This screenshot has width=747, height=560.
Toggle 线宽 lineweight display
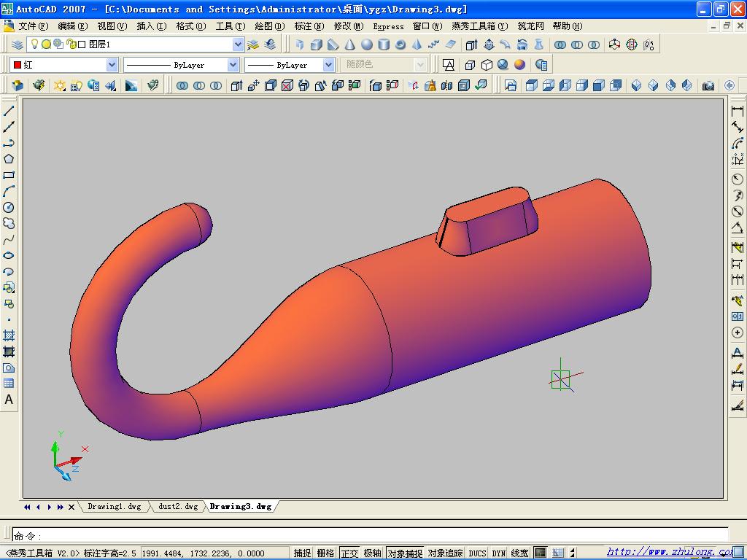tap(519, 553)
